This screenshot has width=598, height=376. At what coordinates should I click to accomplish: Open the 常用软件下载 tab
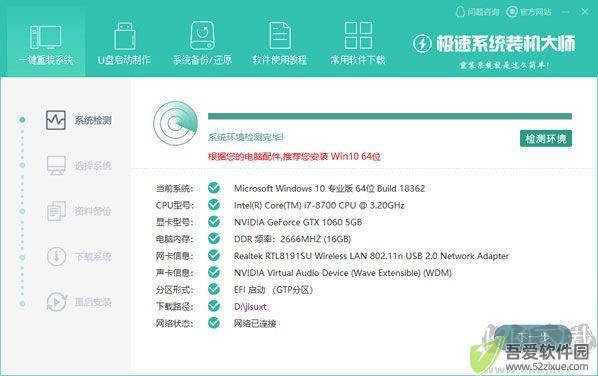coord(358,43)
